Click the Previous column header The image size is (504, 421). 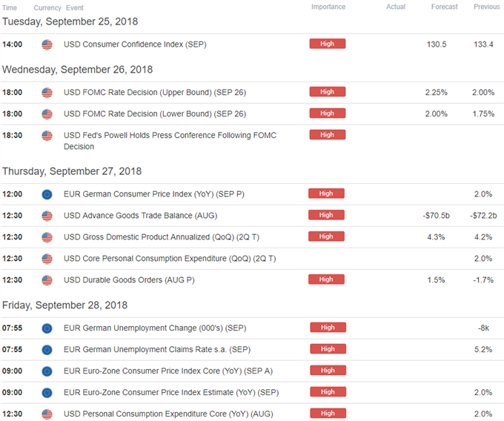tap(487, 7)
